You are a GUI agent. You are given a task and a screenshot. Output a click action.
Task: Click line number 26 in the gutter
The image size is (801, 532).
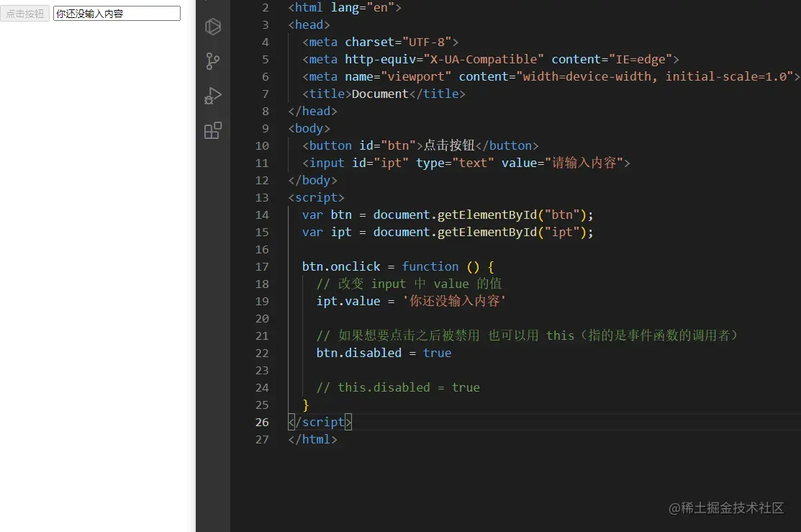coord(261,422)
